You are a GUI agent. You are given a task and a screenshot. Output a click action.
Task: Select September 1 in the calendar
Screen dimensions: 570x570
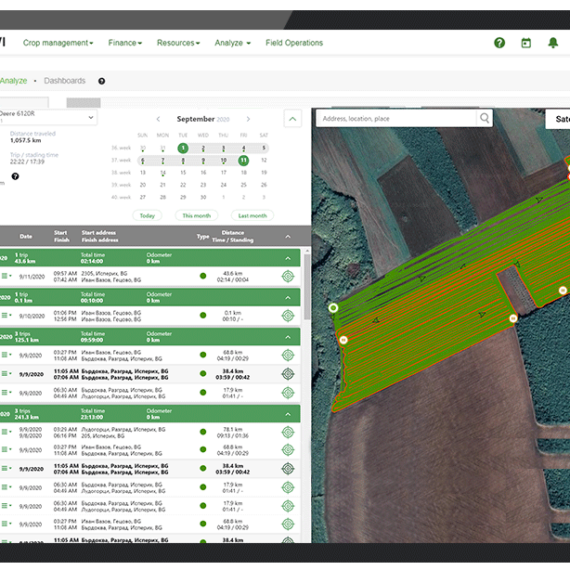[x=183, y=148]
